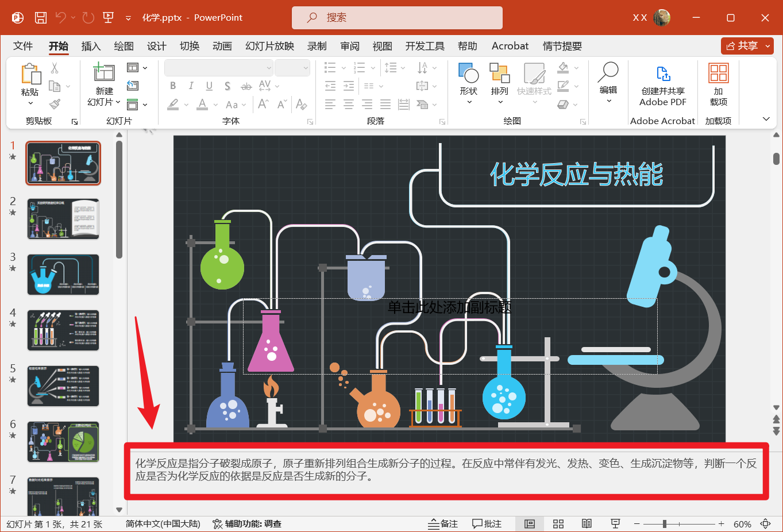Open the 排列 (Arrange) icon
This screenshot has height=532, width=783.
(x=499, y=78)
